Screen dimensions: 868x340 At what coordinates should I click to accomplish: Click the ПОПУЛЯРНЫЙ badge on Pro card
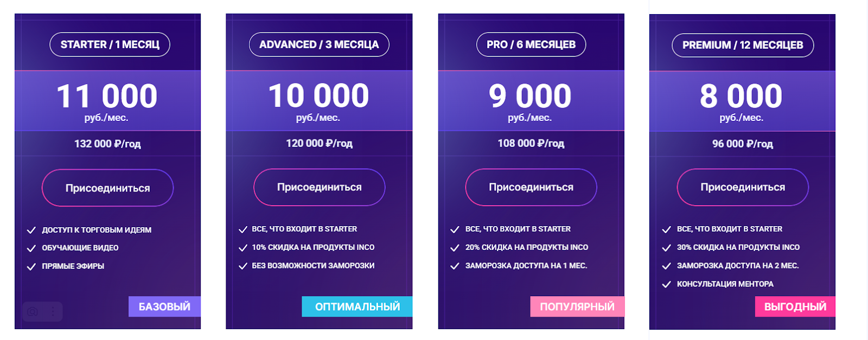coord(577,306)
